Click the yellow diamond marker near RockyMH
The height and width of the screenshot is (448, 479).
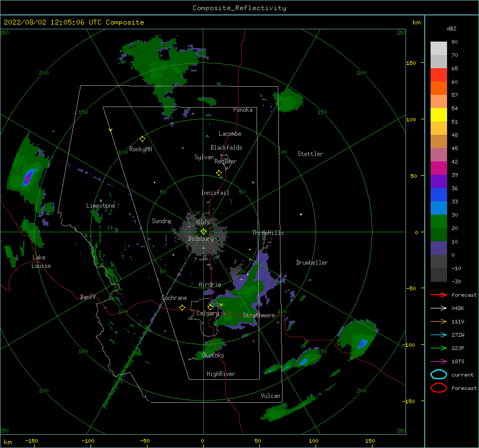[x=142, y=139]
